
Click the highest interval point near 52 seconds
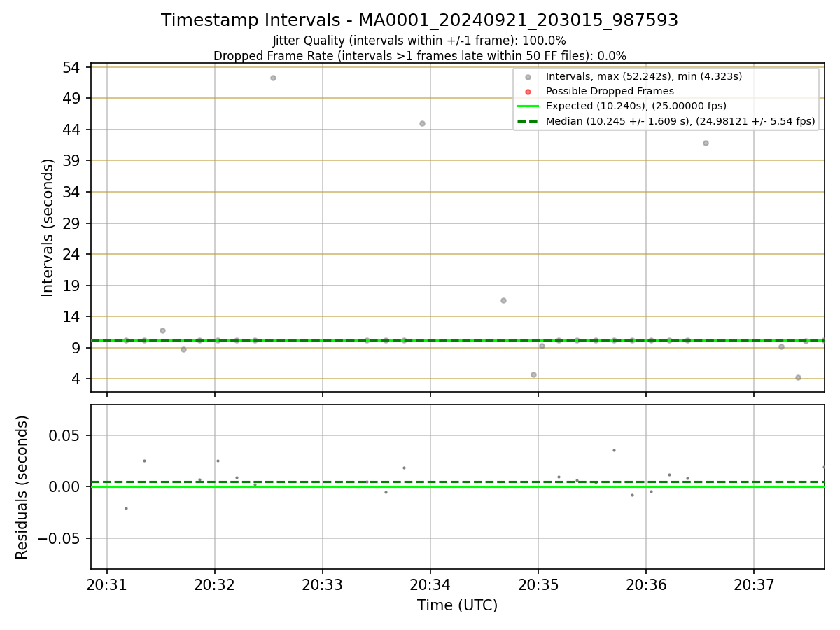(273, 78)
